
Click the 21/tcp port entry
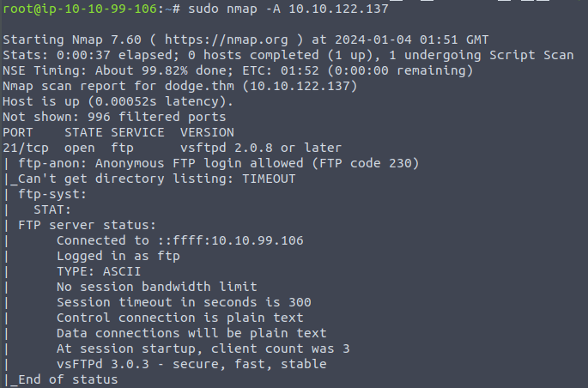[25, 148]
